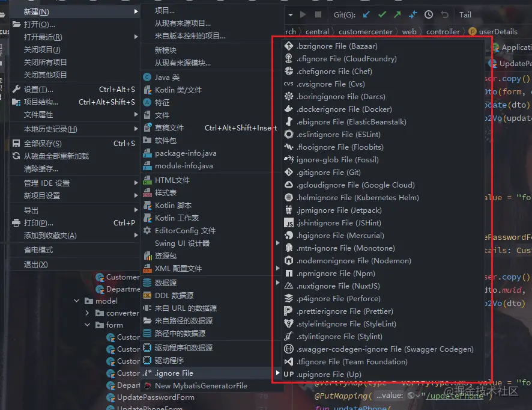The image size is (532, 410).
Task: Expand the 打开最近(R) submenu arrow
Action: pyautogui.click(x=136, y=37)
